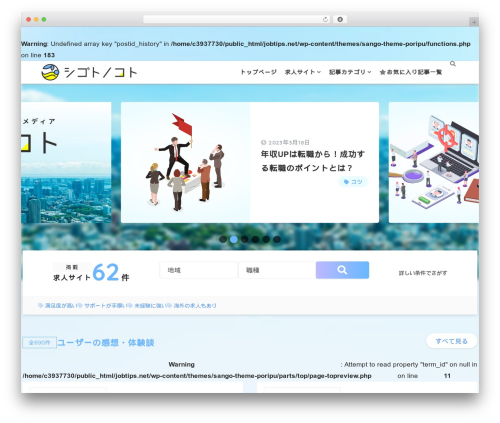Open a new browser tab with plus button
The width and height of the screenshot is (500, 423).
click(474, 22)
